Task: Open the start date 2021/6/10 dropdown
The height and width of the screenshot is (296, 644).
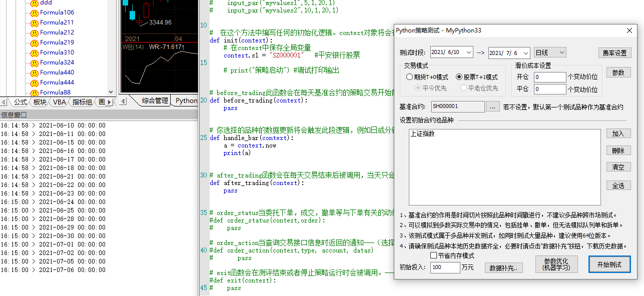Action: pos(469,52)
